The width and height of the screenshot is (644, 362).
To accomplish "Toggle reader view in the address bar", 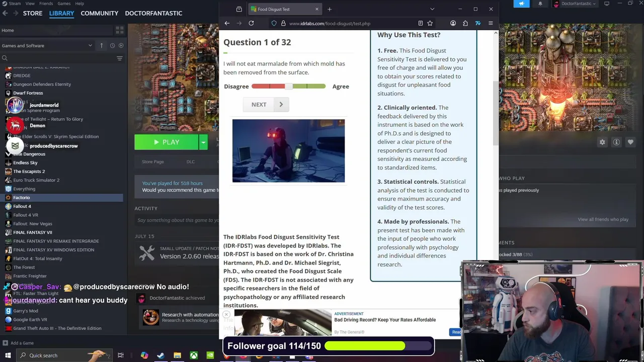I will tap(420, 23).
